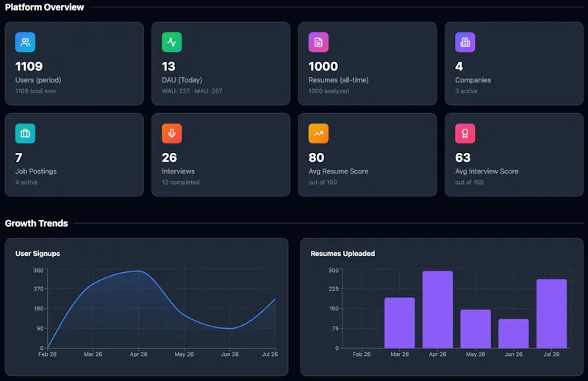Image resolution: width=588 pixels, height=381 pixels.
Task: Click the 'Feb 26' x-axis label in User Signups
Action: [47, 354]
